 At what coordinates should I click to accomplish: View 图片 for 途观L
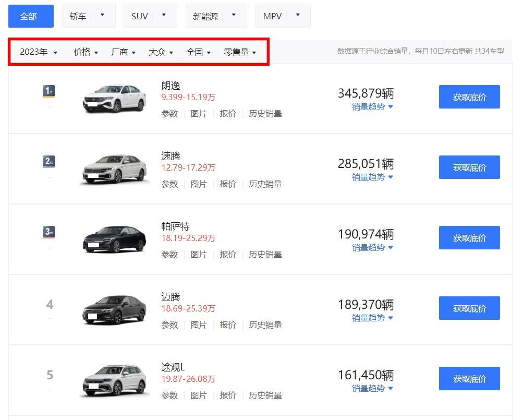click(x=199, y=395)
